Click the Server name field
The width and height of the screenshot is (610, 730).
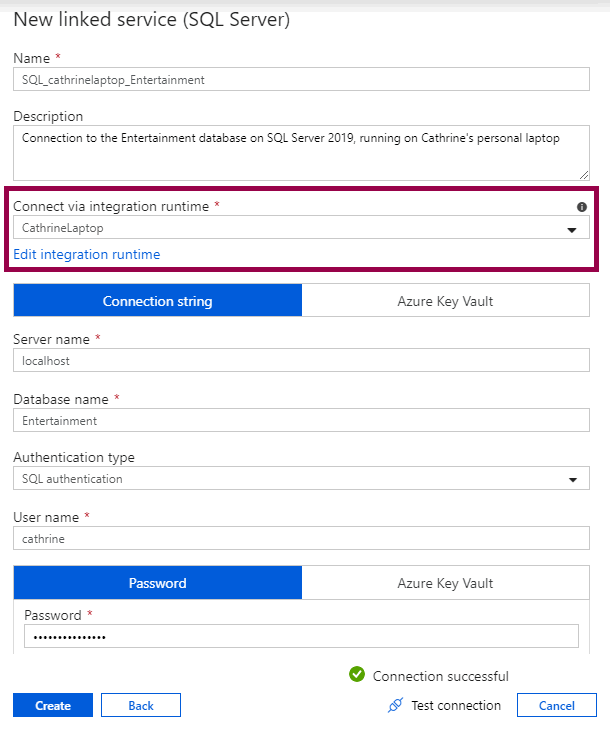pyautogui.click(x=301, y=361)
